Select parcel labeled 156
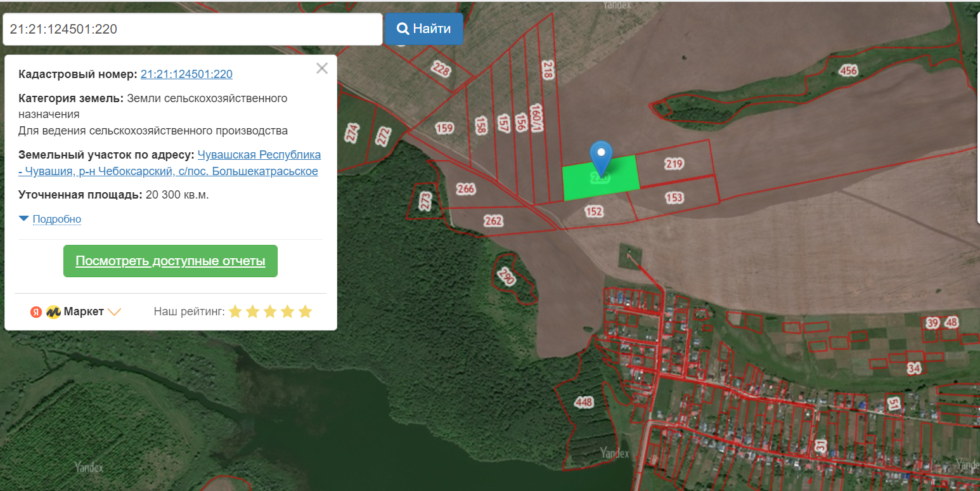This screenshot has height=491, width=980. click(520, 122)
